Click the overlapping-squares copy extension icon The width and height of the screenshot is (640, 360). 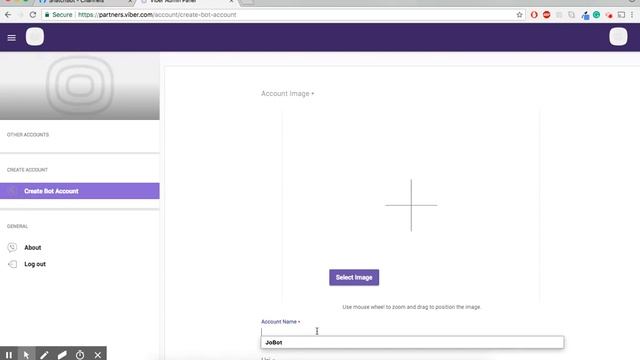tap(571, 15)
